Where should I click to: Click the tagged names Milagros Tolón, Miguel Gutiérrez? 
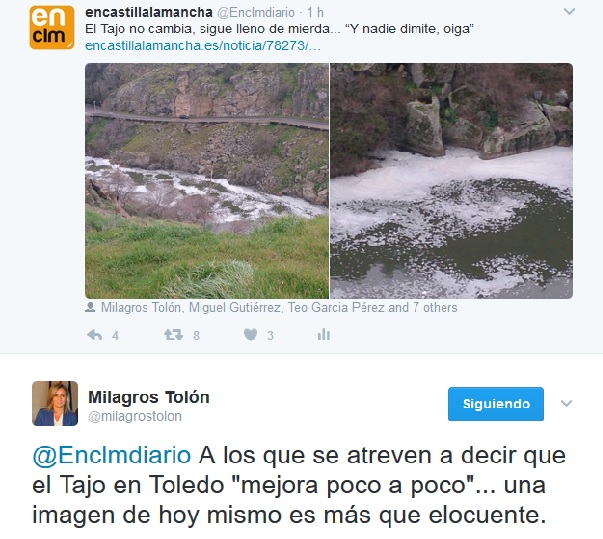[191, 308]
